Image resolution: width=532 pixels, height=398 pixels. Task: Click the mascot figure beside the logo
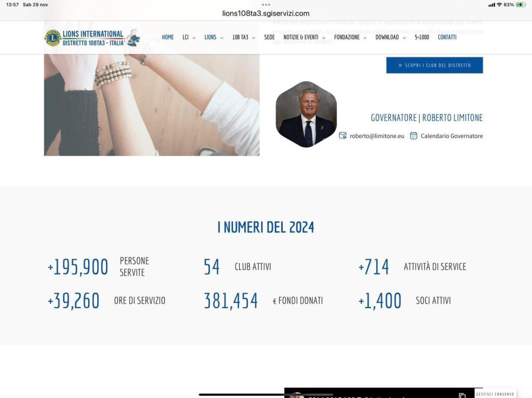tap(134, 37)
